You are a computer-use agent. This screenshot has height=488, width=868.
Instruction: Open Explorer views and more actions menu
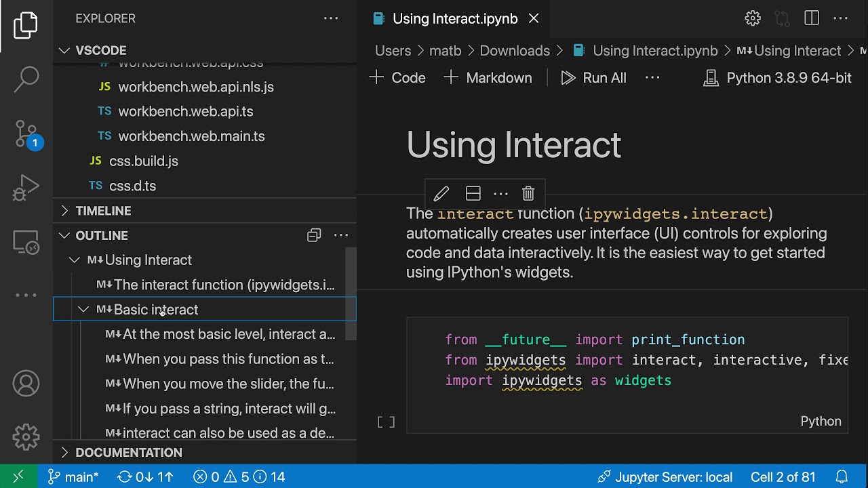(x=331, y=18)
